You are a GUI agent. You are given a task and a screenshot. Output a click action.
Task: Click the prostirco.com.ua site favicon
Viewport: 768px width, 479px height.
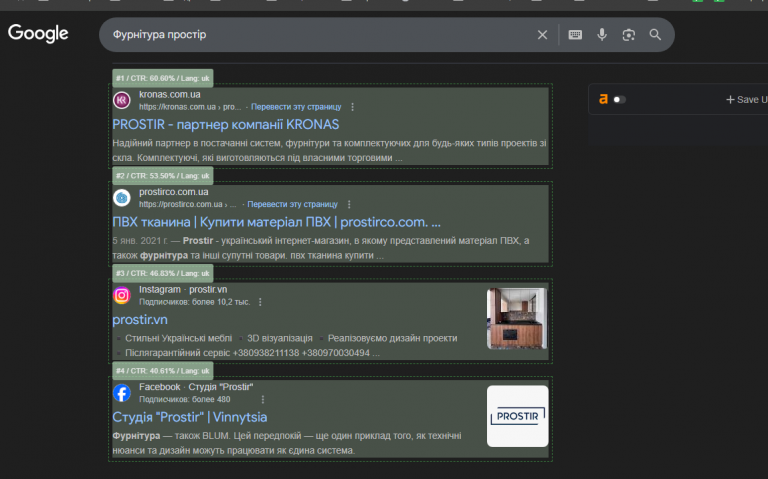click(122, 198)
